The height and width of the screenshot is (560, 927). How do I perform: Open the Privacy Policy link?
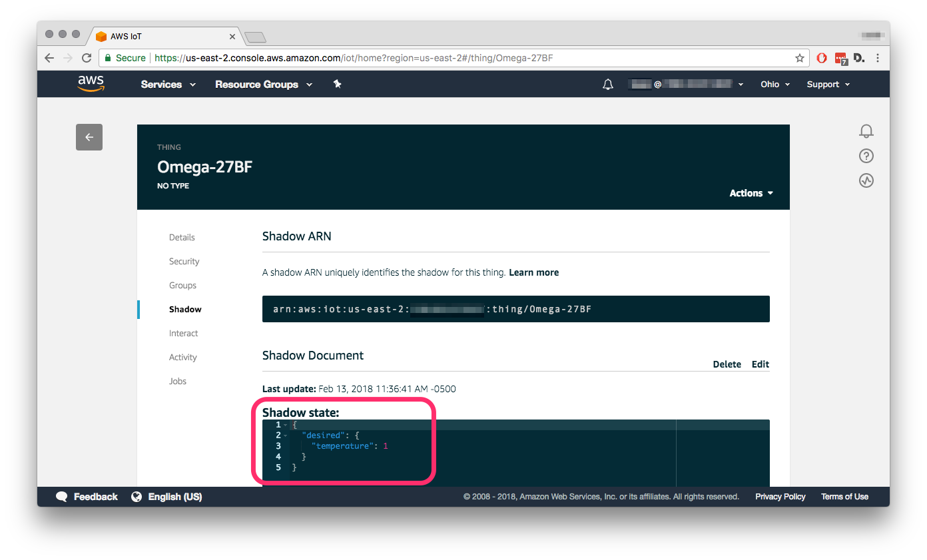pyautogui.click(x=780, y=497)
